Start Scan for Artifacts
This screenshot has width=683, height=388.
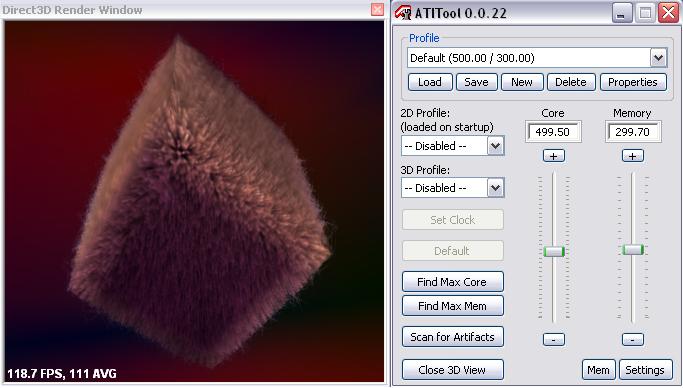453,337
